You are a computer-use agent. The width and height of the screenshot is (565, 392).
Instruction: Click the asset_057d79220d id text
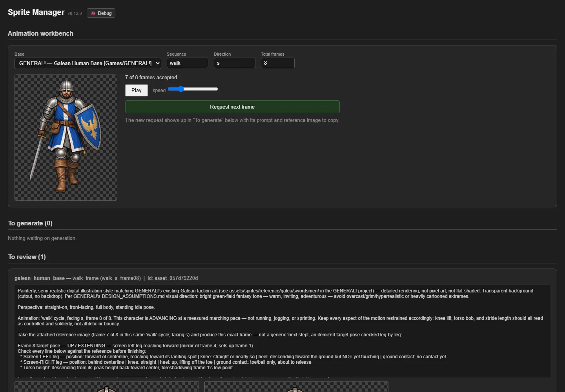click(x=176, y=278)
